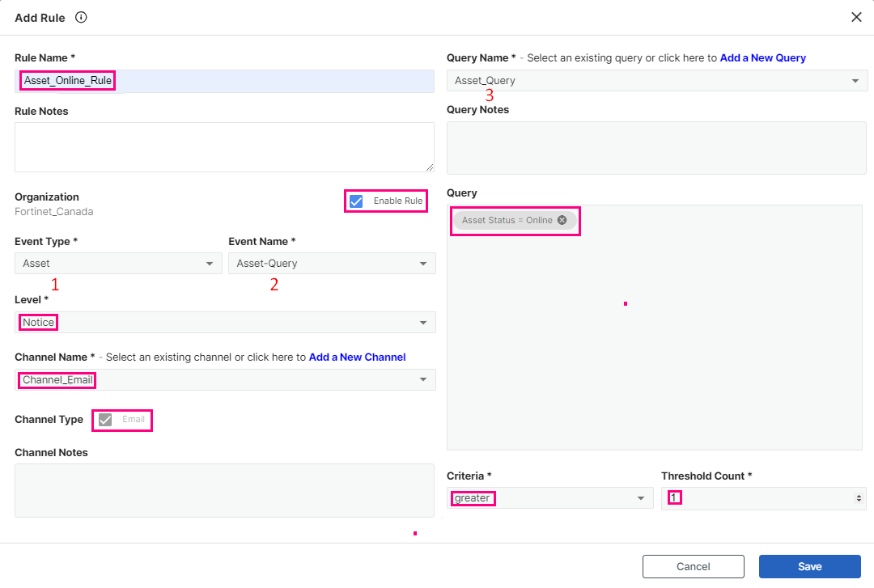Close the Add Rule dialog
This screenshot has width=874, height=588.
click(856, 17)
